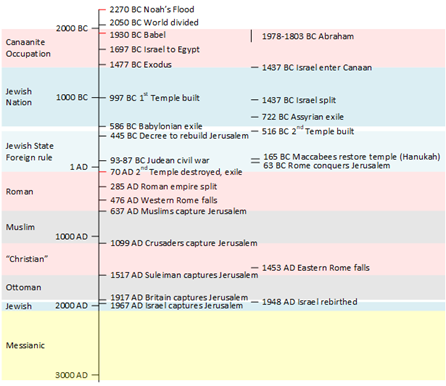Click the 997 BC 1st Temple built event
Image resolution: width=446 pixels, height=386 pixels.
(x=155, y=98)
